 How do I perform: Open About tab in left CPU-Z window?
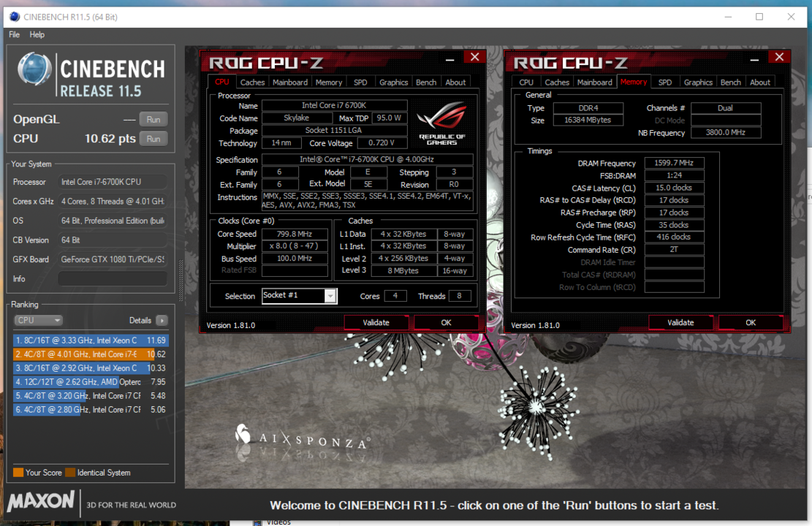[x=456, y=83]
